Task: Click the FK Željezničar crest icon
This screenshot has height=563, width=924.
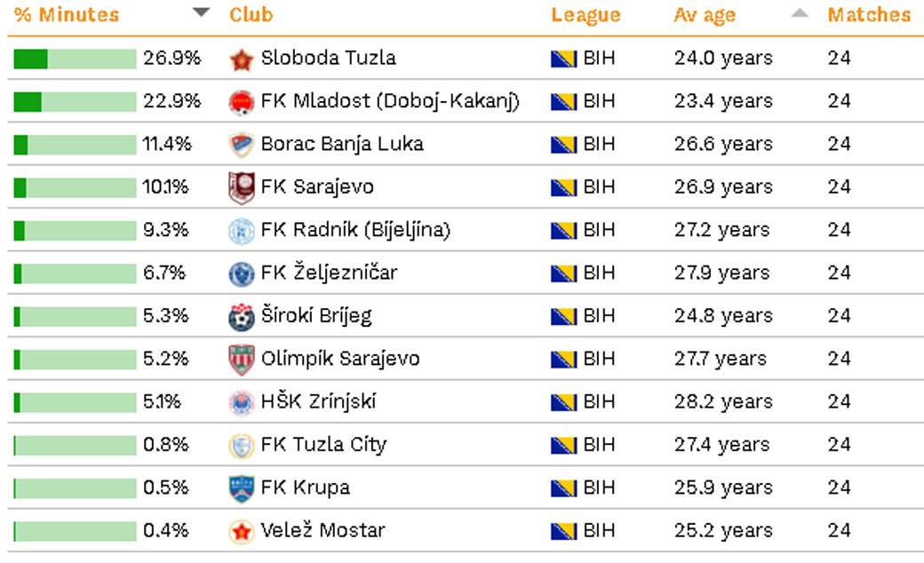Action: click(x=241, y=274)
